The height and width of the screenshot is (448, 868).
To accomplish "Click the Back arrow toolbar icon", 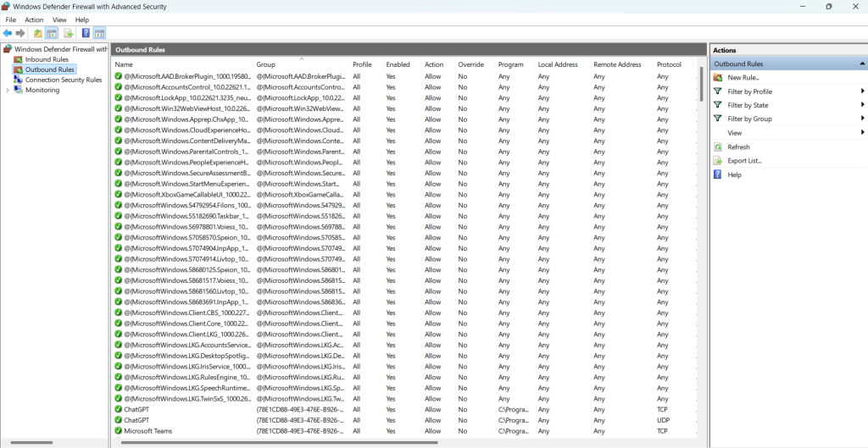I will coord(7,33).
